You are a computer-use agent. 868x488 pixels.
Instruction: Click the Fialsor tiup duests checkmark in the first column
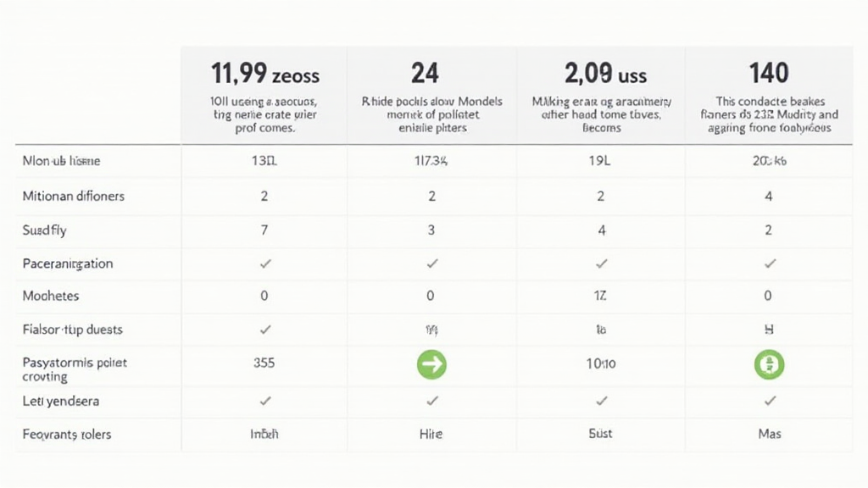click(x=264, y=330)
